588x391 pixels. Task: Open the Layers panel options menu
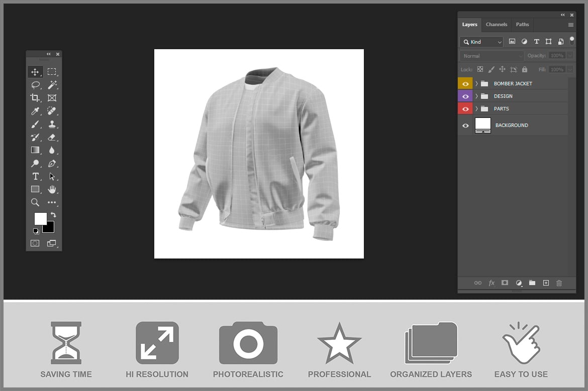tap(571, 25)
